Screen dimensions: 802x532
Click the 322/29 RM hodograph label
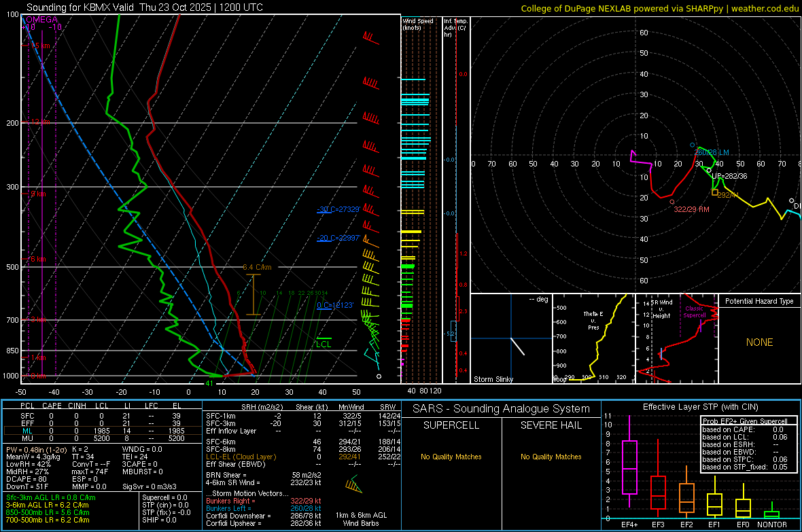point(691,209)
